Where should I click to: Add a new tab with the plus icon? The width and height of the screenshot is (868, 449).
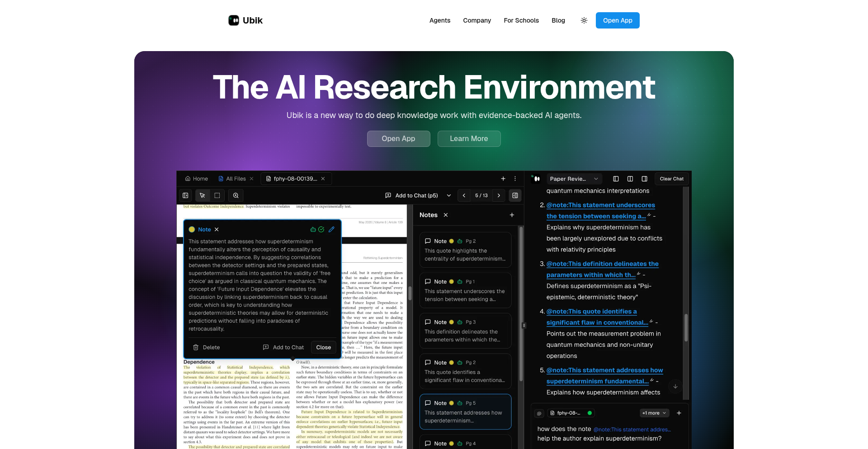coord(503,179)
